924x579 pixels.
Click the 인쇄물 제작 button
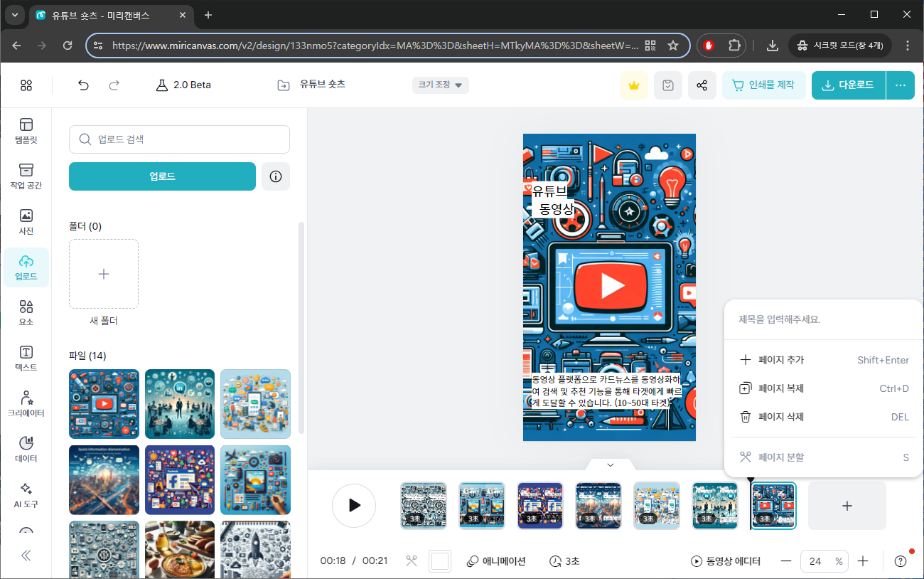point(763,85)
